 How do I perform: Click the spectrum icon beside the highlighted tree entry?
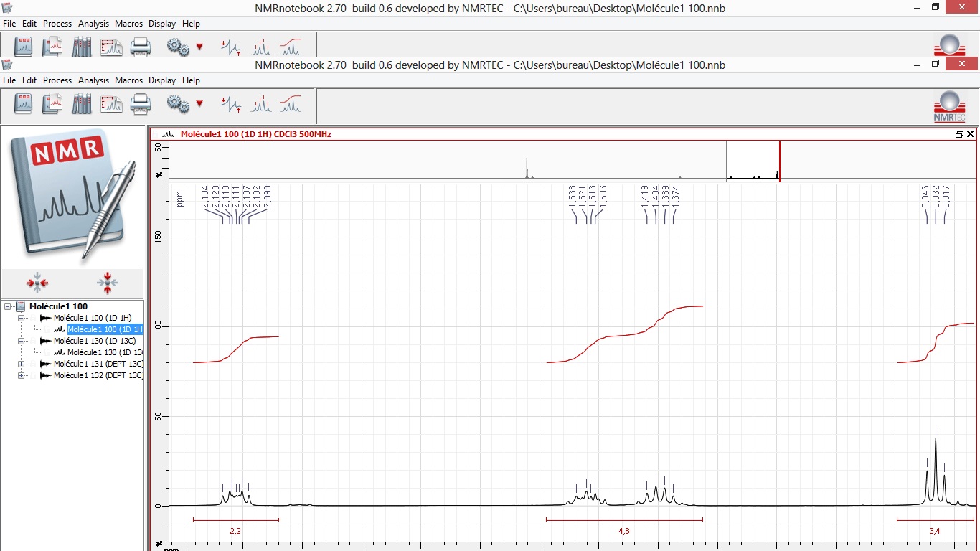point(60,329)
